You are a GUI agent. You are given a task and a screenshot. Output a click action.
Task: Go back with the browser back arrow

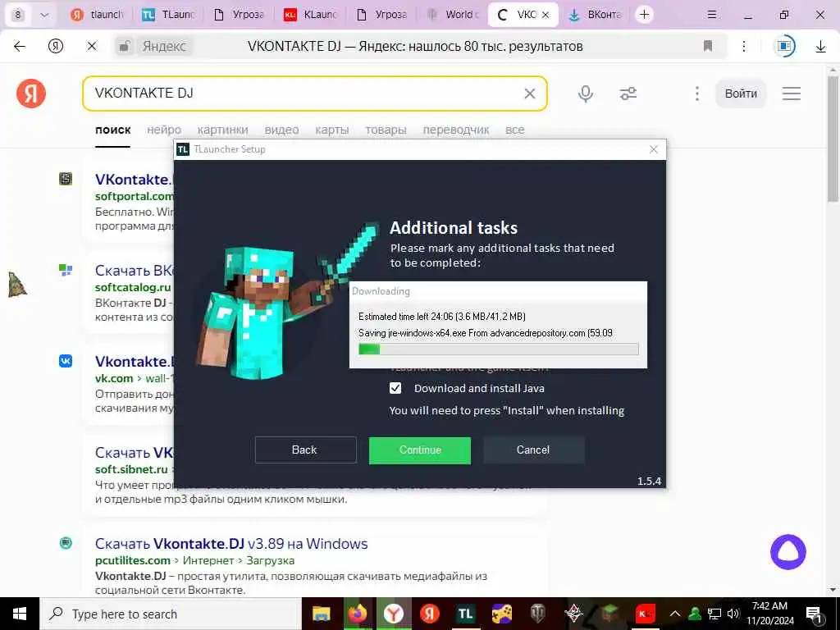tap(20, 47)
